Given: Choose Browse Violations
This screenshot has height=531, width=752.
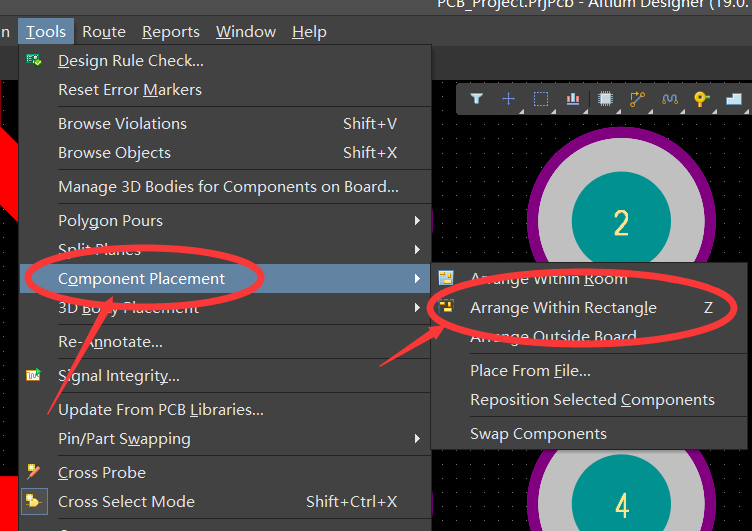Looking at the screenshot, I should click(x=225, y=124).
